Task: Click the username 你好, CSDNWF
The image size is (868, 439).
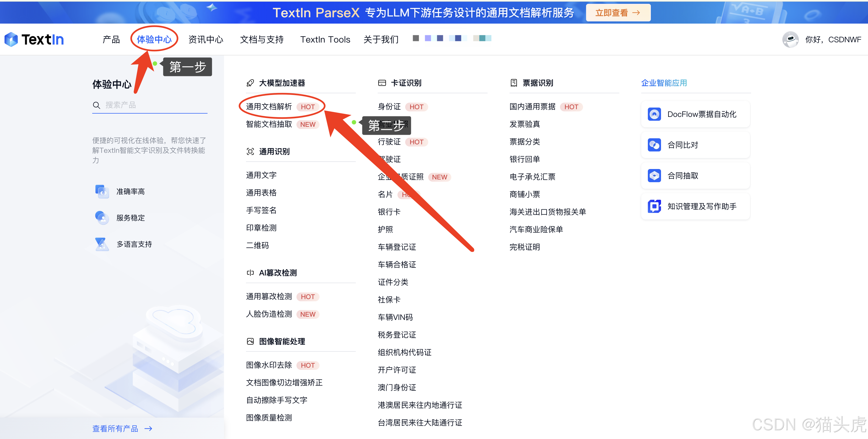Action: pyautogui.click(x=833, y=40)
